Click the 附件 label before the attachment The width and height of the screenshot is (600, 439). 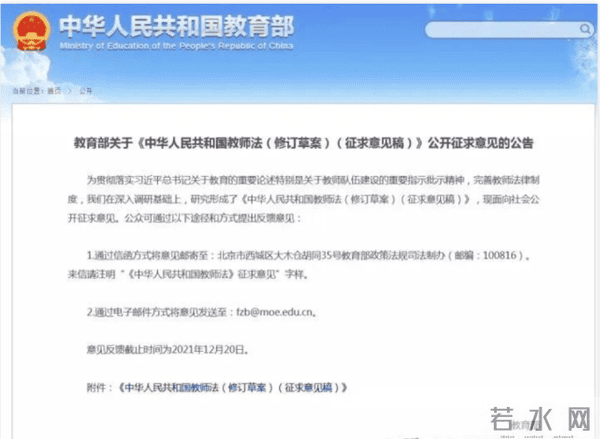coord(100,384)
